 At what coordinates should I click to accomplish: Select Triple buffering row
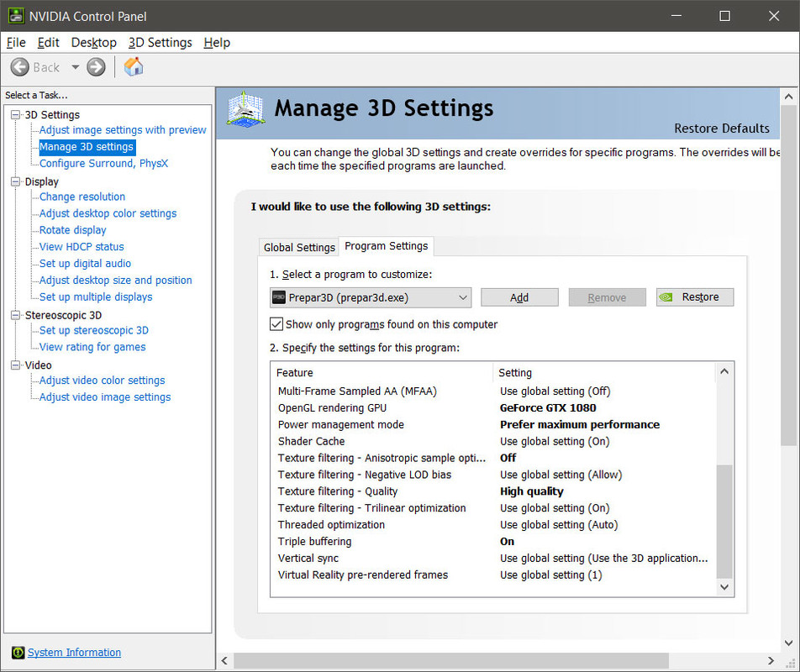point(492,542)
